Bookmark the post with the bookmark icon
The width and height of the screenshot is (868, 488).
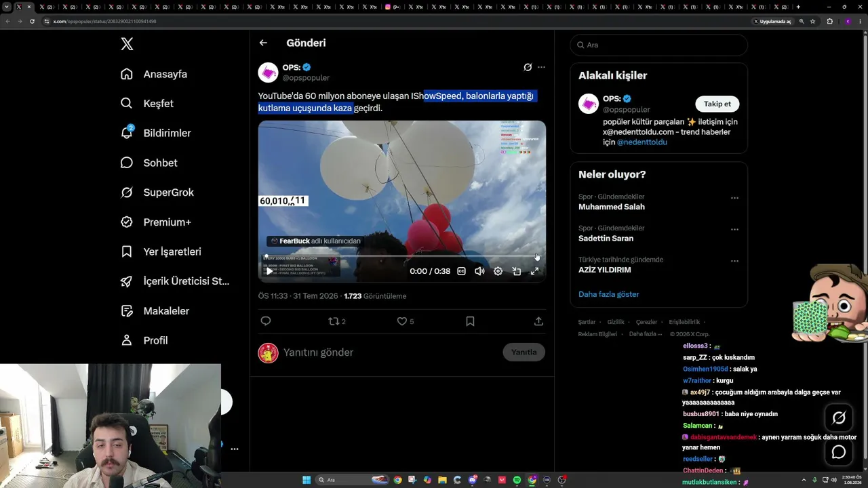470,321
